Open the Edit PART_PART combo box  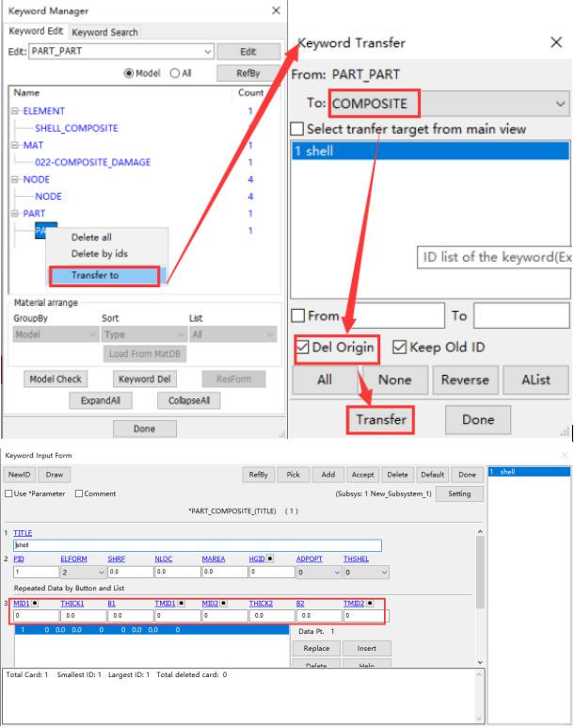point(208,53)
